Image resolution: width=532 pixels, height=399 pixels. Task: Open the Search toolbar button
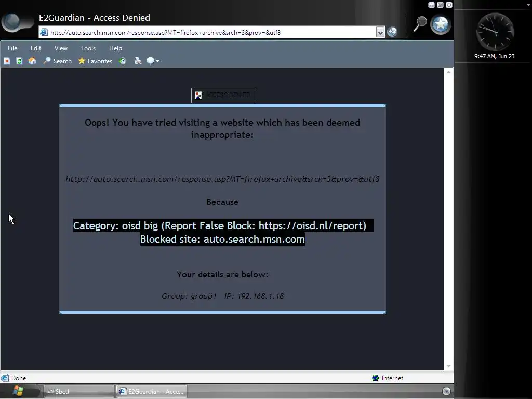(57, 61)
